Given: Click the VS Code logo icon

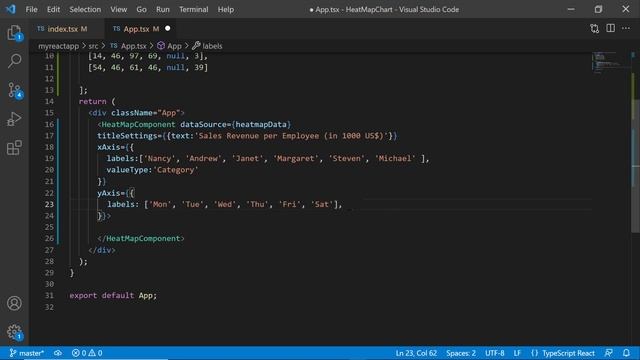Looking at the screenshot, I should pyautogui.click(x=11, y=9).
